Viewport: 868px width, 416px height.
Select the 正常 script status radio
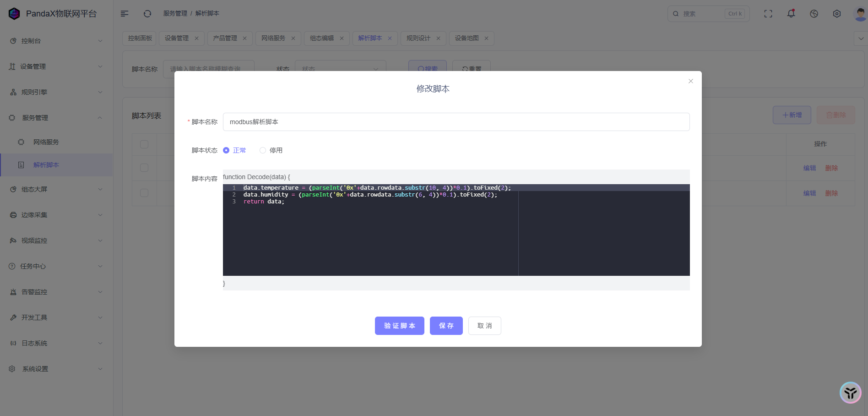(x=226, y=150)
